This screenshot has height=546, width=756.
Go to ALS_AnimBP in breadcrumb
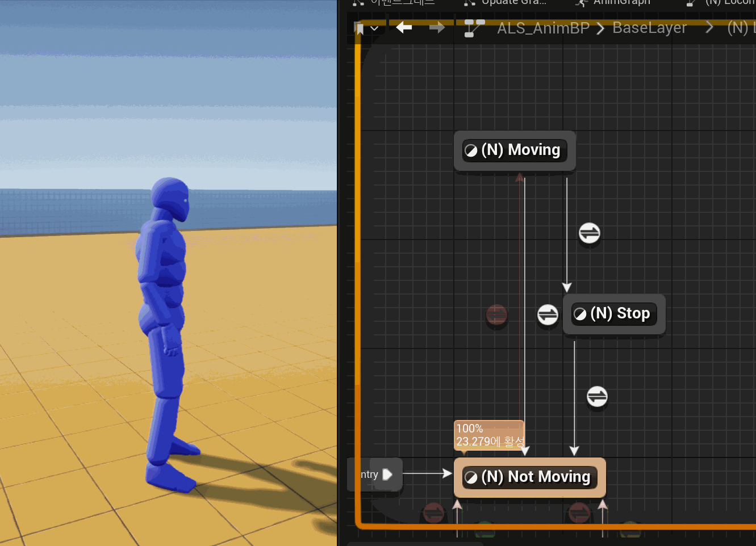[x=543, y=28]
